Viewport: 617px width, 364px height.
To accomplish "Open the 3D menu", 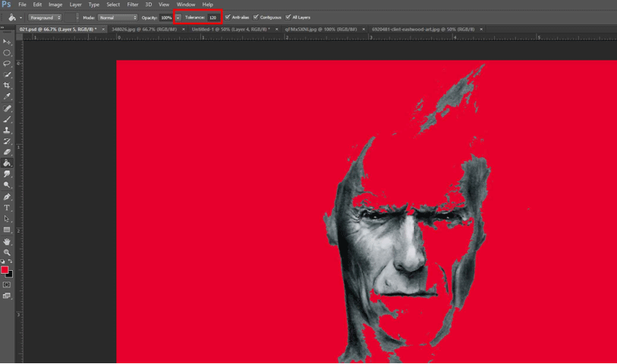I will coord(149,5).
